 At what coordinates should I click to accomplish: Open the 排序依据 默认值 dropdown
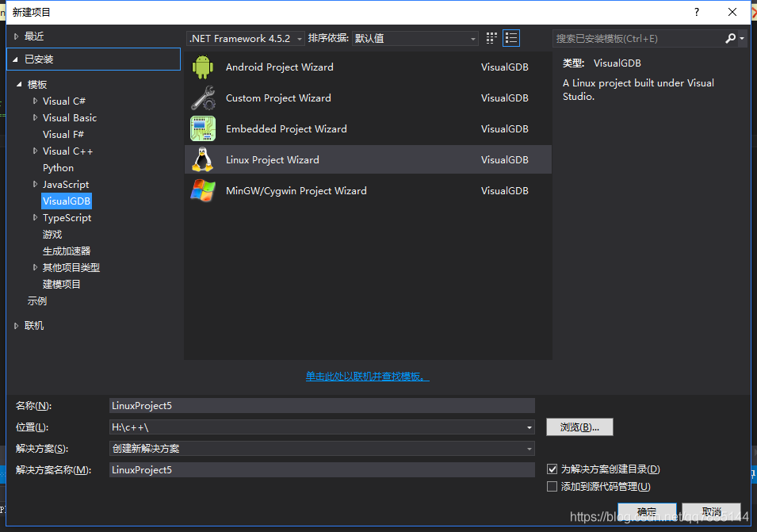415,39
